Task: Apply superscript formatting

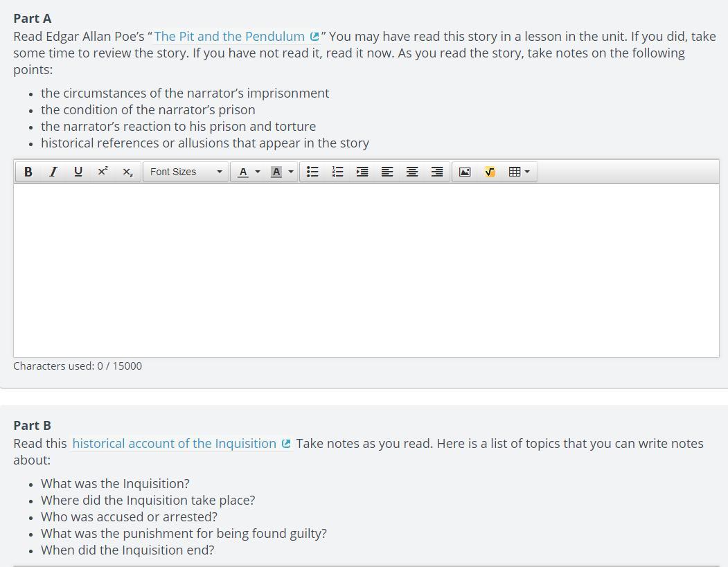Action: point(103,172)
